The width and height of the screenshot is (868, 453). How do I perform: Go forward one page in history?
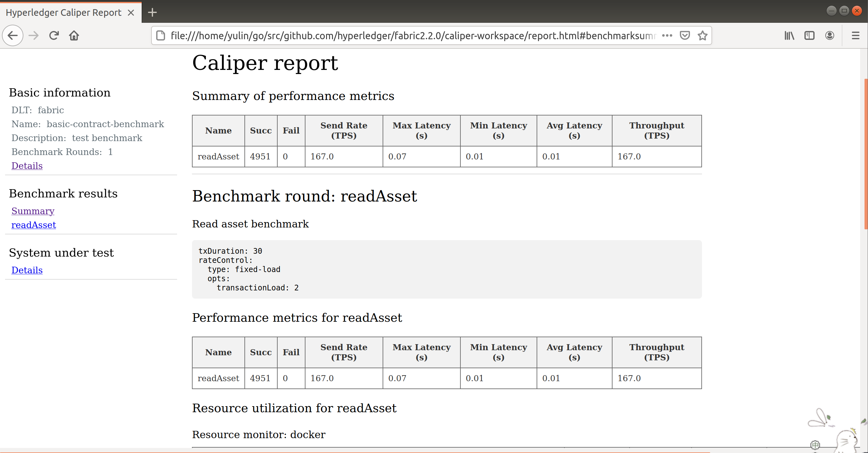[33, 35]
